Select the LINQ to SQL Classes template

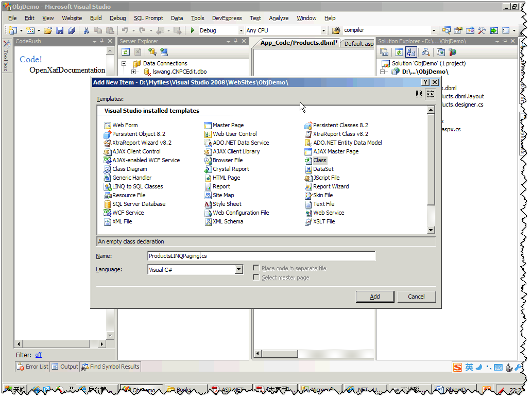pos(134,186)
